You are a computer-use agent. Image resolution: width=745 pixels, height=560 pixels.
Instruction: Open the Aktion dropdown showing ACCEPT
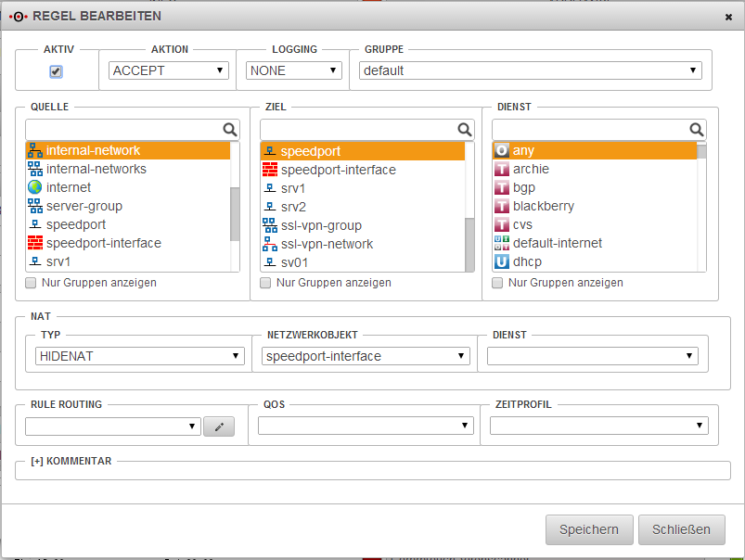coord(169,70)
